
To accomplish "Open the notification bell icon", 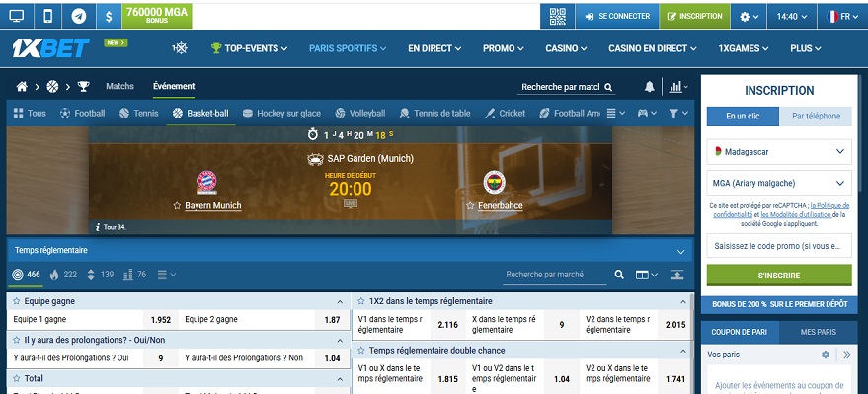I will click(650, 87).
